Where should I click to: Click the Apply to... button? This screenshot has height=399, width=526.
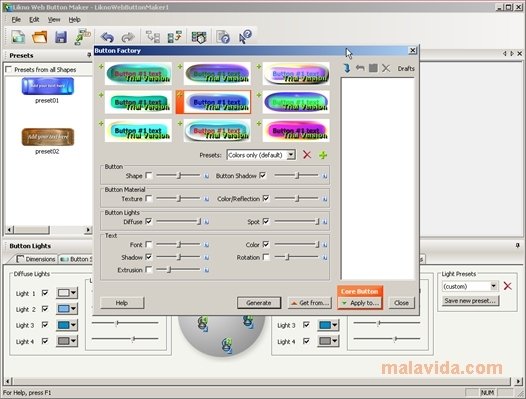pyautogui.click(x=360, y=303)
